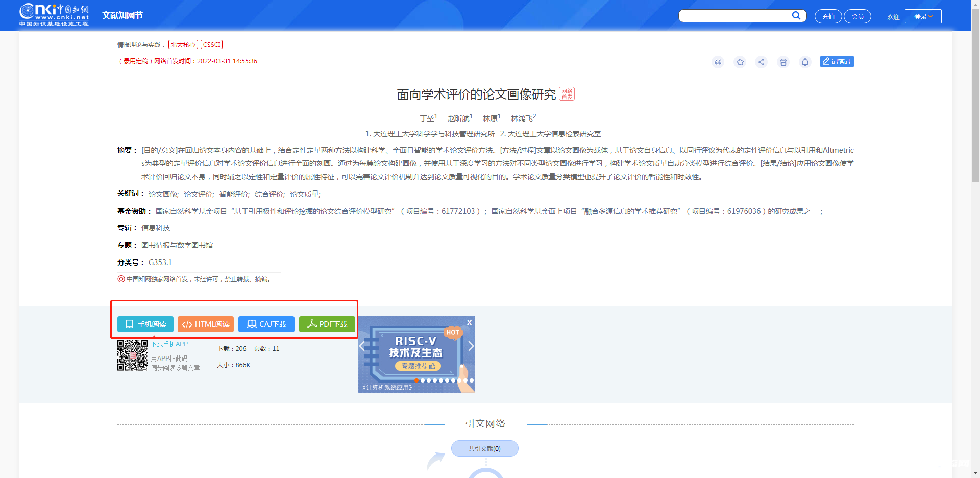Download the CAJ file with CAJ下载
980x478 pixels.
tap(266, 324)
